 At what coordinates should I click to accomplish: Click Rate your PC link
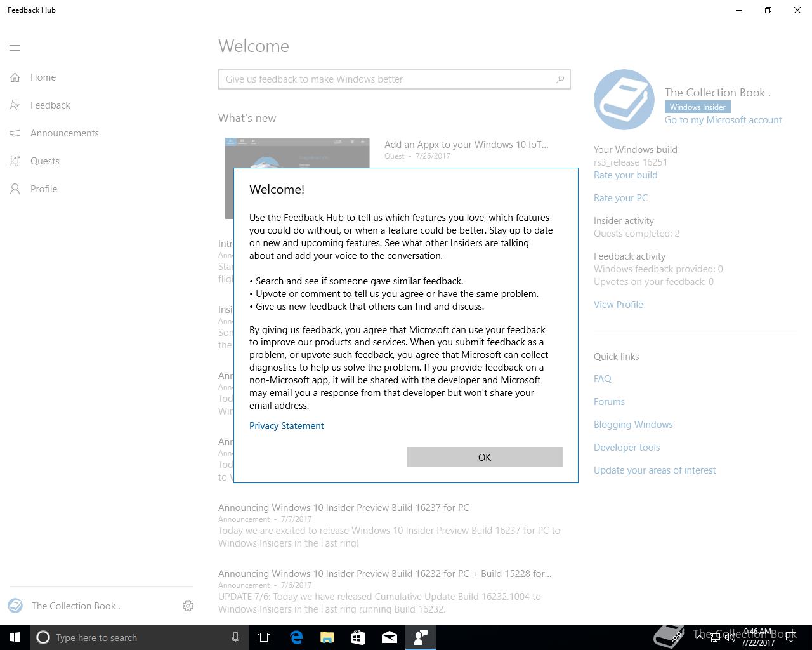click(x=620, y=198)
